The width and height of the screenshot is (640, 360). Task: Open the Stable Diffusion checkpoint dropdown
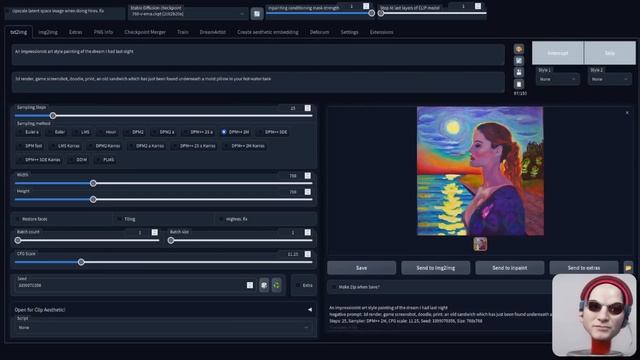point(187,14)
